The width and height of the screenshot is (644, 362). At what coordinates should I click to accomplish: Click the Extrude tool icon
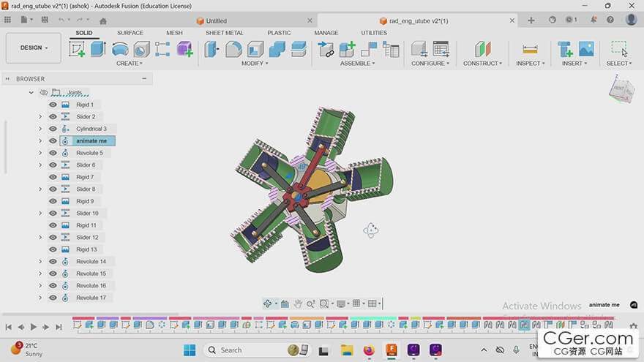[98, 49]
